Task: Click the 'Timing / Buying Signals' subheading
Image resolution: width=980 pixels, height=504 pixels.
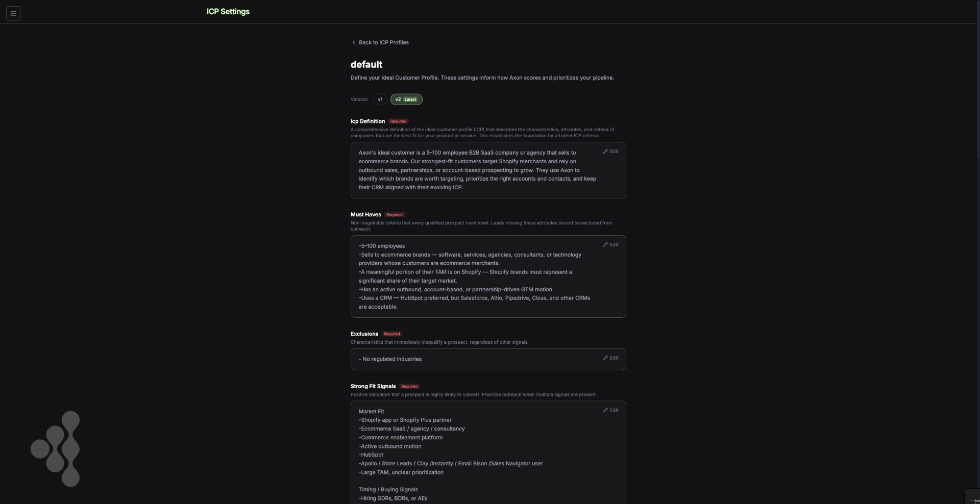Action: 388,490
